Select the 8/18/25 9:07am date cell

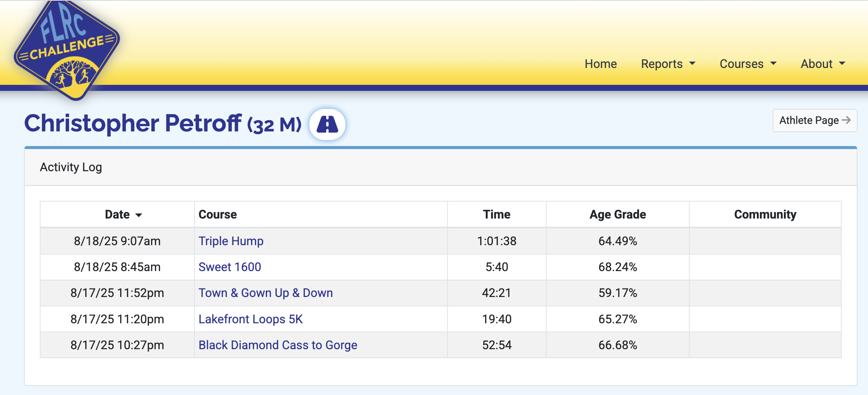[117, 241]
